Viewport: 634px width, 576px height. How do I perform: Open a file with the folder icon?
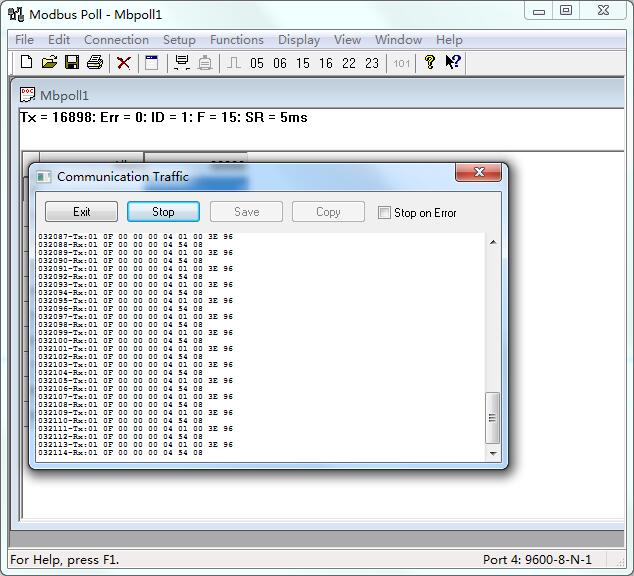(49, 63)
